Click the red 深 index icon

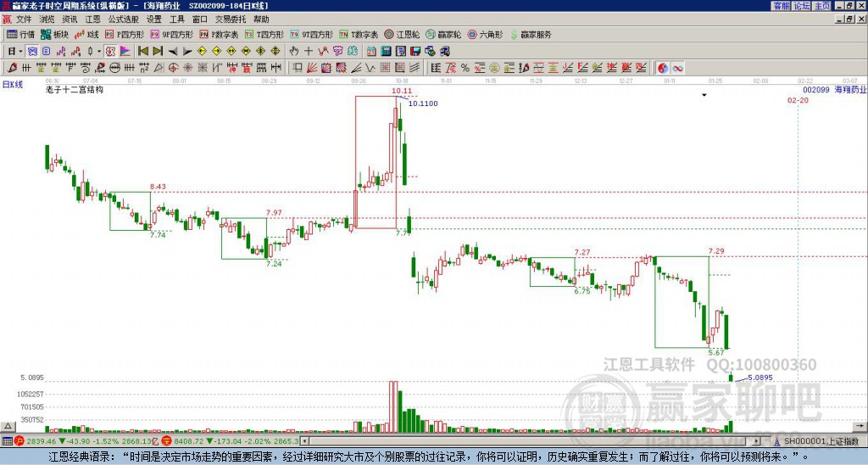tap(166, 441)
